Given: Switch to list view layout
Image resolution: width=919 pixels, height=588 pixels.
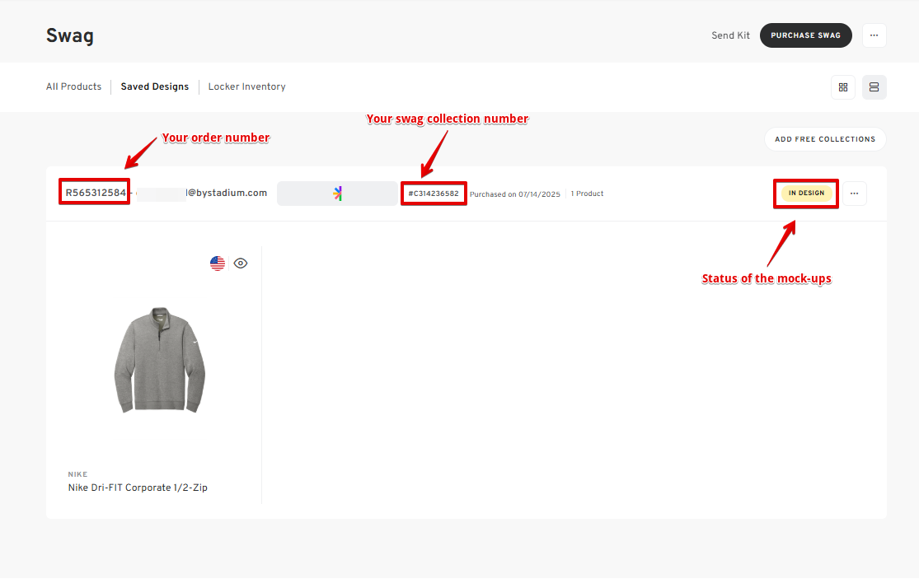Looking at the screenshot, I should [874, 87].
